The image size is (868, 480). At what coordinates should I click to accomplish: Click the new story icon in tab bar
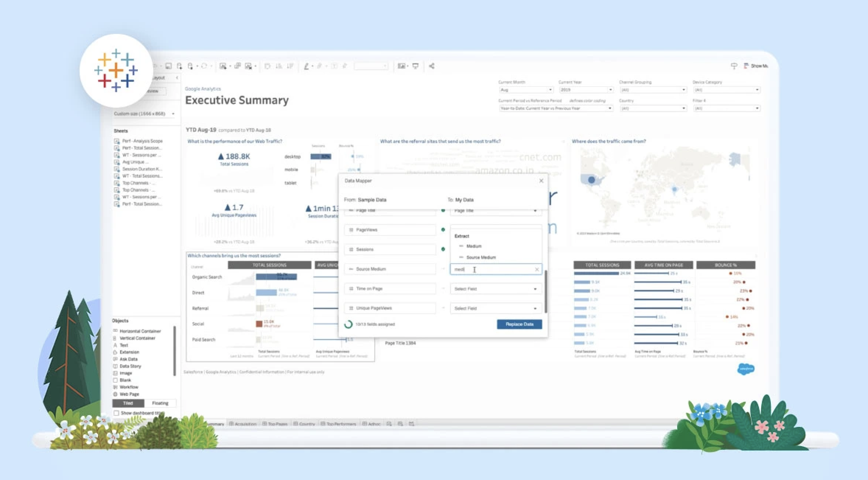[411, 424]
